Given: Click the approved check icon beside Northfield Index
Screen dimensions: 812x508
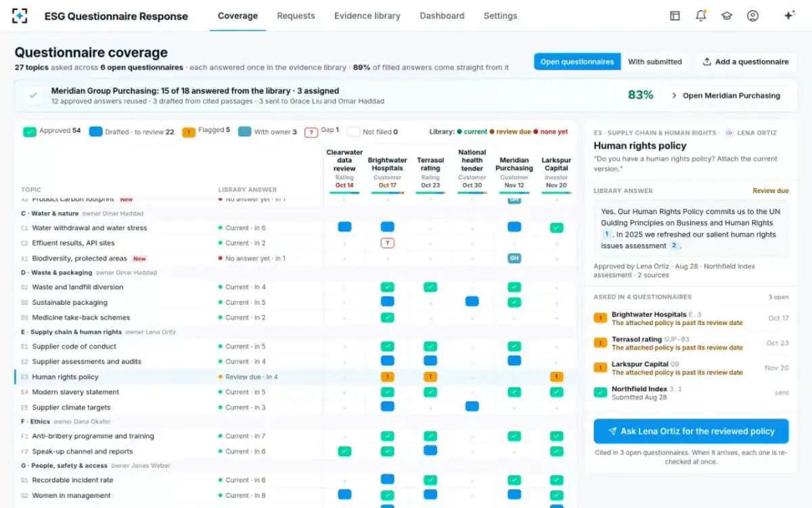Looking at the screenshot, I should [600, 392].
